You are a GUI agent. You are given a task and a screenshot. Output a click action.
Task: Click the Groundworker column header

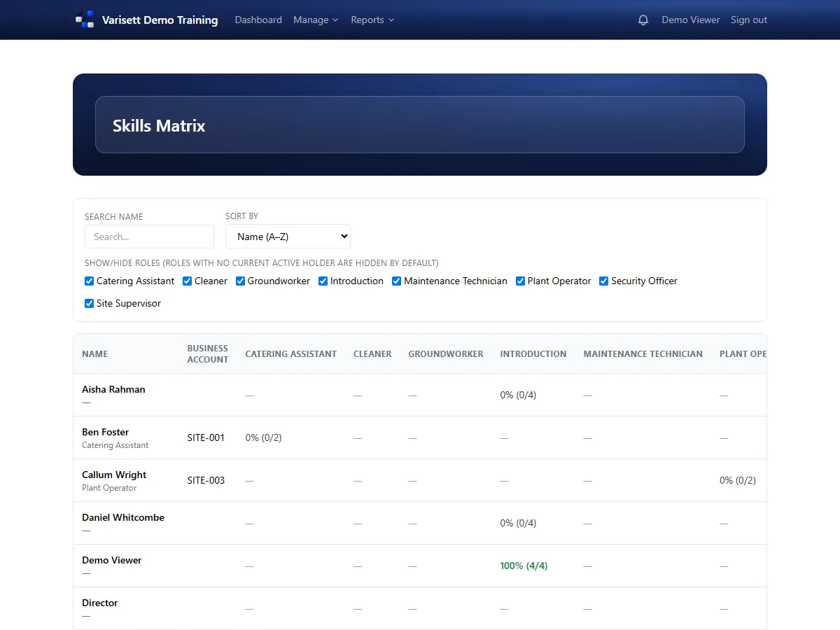446,354
